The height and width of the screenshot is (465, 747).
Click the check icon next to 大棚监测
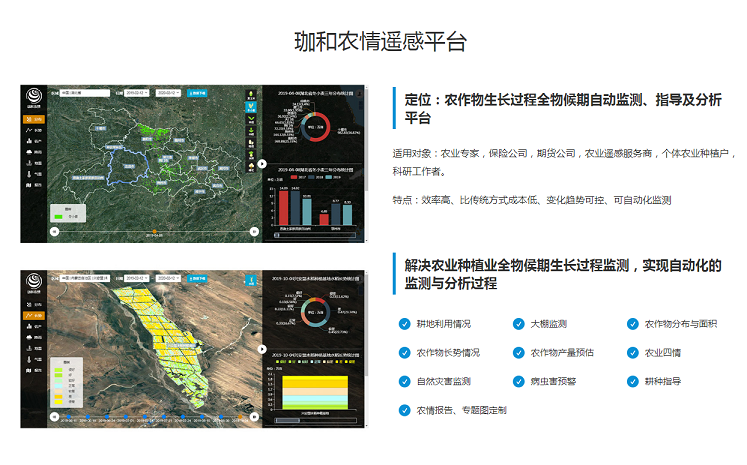pos(518,324)
